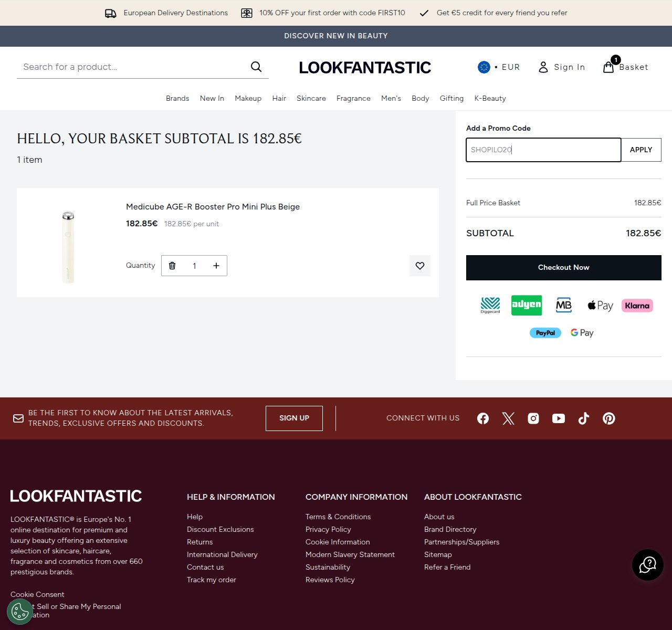
Task: Open the Contact us footer link
Action: pyautogui.click(x=205, y=567)
